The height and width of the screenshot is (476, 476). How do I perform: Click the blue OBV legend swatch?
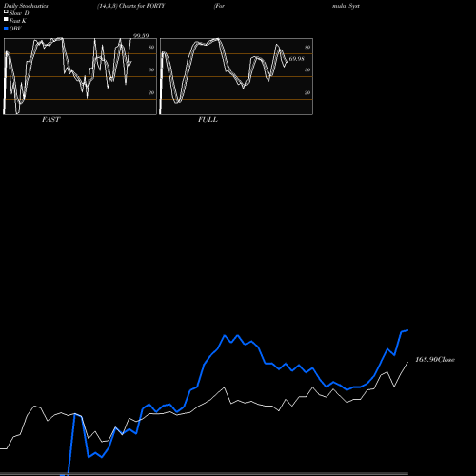[x=6, y=29]
